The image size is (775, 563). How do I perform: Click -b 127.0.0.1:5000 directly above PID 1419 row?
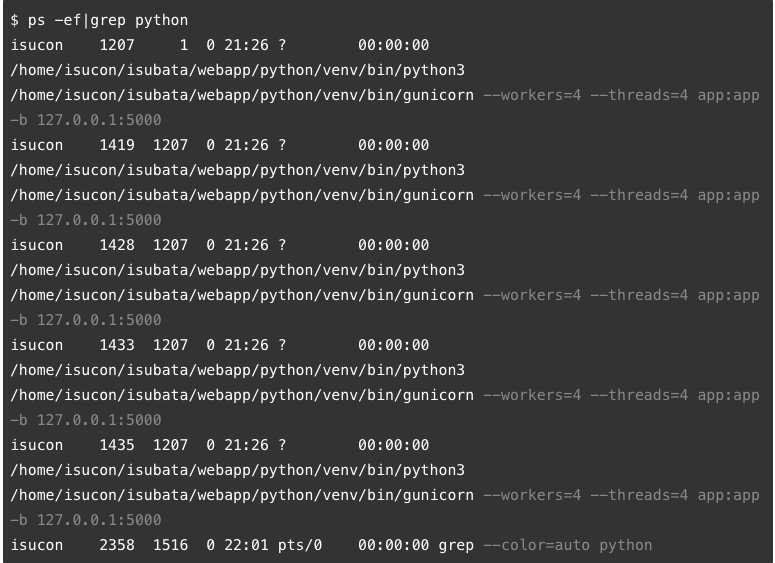(x=85, y=120)
